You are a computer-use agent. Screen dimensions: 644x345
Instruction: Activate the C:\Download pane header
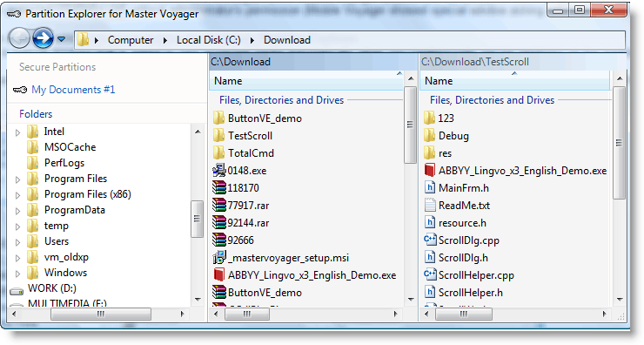pos(313,62)
